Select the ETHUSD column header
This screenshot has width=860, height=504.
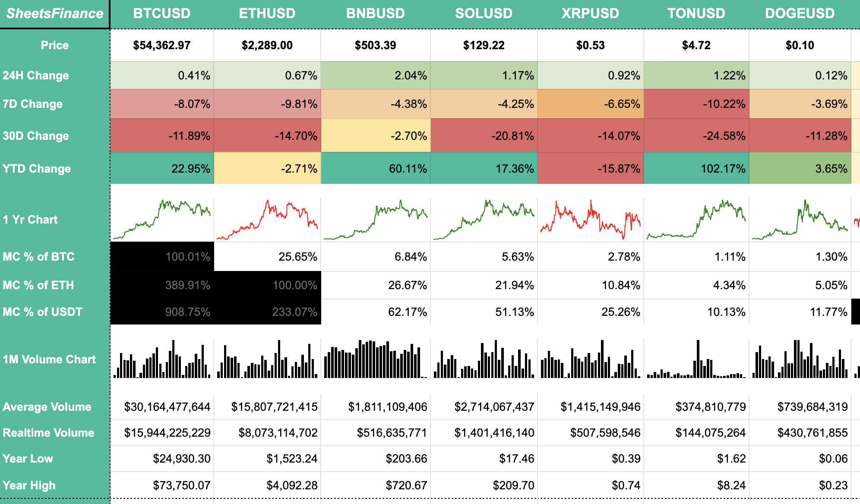pos(267,13)
